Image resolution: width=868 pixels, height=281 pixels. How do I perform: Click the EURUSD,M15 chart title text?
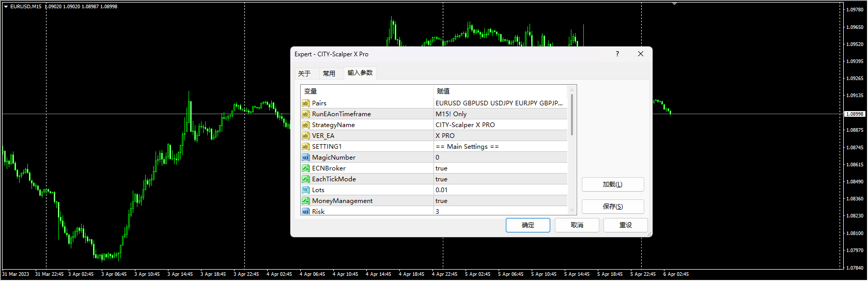pos(26,7)
